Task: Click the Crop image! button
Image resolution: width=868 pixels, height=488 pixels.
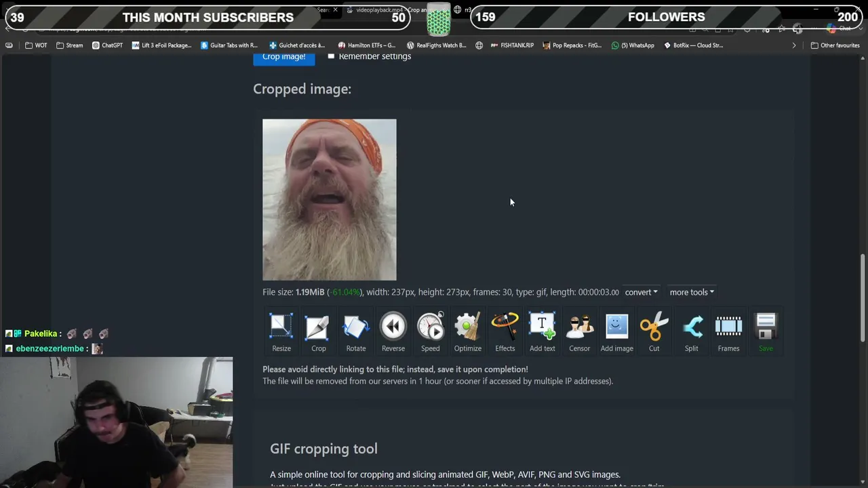Action: coord(283,57)
